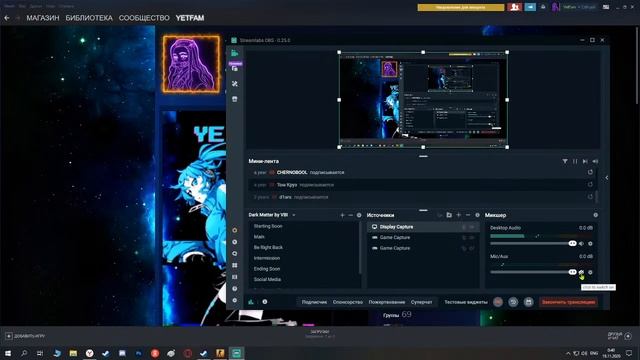640x360 pixels.
Task: Click the Steam profile avatar thumbnail
Action: (191, 64)
